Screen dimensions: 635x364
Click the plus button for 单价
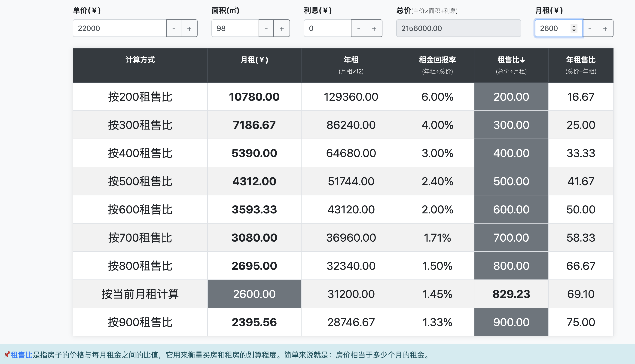[x=189, y=28]
